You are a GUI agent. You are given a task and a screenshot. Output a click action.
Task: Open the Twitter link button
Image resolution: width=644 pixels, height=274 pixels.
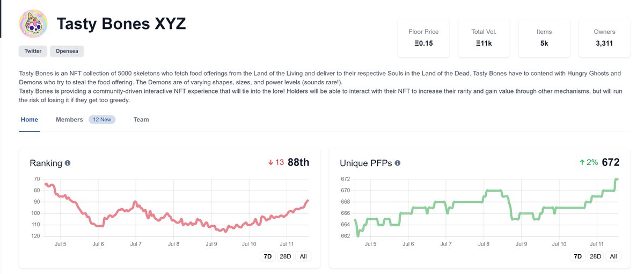(x=33, y=51)
